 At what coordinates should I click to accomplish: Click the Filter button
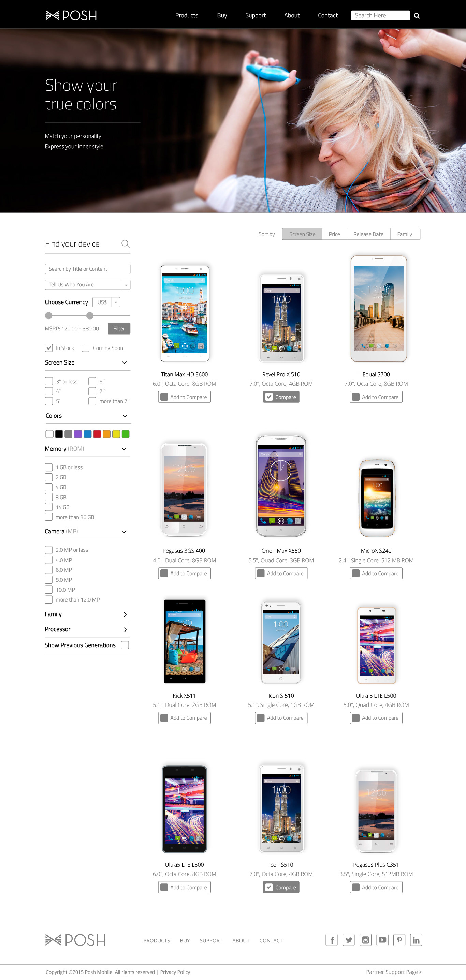coord(119,328)
